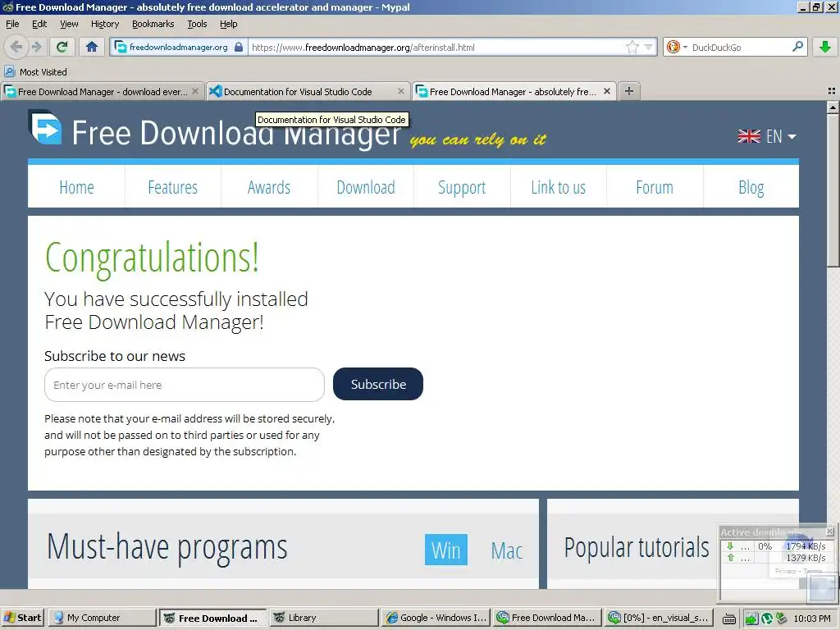The width and height of the screenshot is (840, 630).
Task: Close the Active downloads floating widget
Action: click(829, 532)
